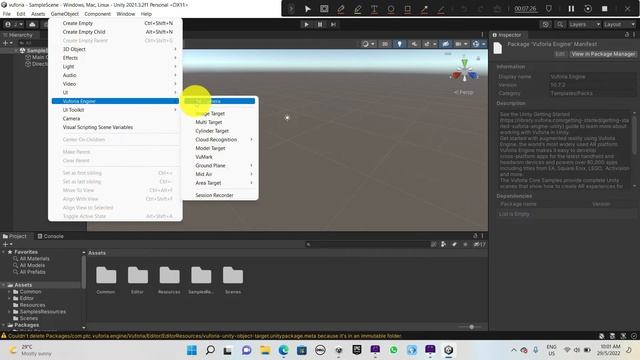Expand the UI Toolkit submenu
This screenshot has width=640, height=360.
point(115,110)
